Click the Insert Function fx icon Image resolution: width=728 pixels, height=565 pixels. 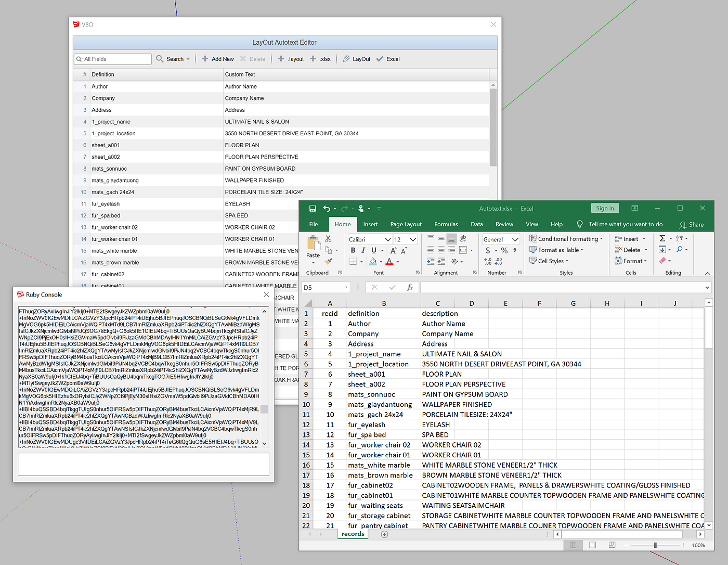410,287
